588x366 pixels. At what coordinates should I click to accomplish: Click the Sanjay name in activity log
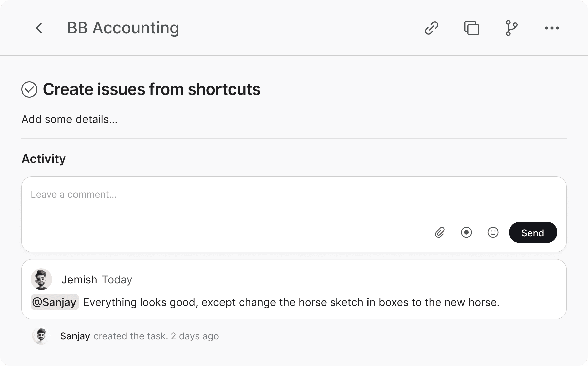75,336
